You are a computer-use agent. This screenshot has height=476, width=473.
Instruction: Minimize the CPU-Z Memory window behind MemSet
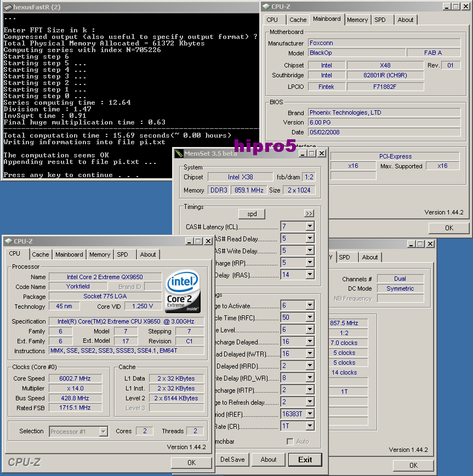pyautogui.click(x=411, y=244)
